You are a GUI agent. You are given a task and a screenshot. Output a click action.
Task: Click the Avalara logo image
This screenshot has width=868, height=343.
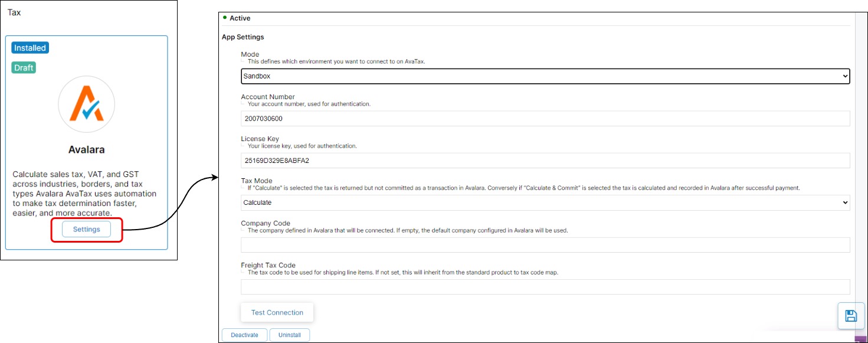(86, 104)
